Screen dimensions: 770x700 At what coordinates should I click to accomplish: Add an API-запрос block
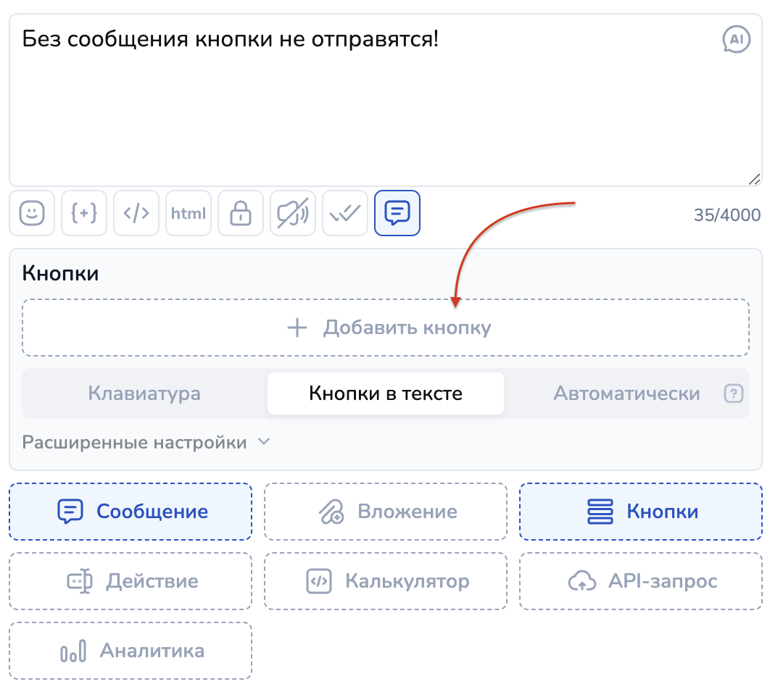click(x=641, y=581)
